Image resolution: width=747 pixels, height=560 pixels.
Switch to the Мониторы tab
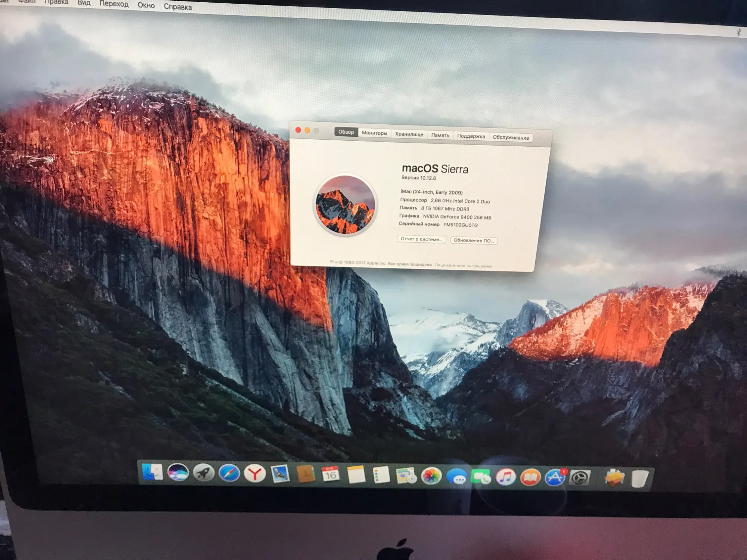point(374,133)
